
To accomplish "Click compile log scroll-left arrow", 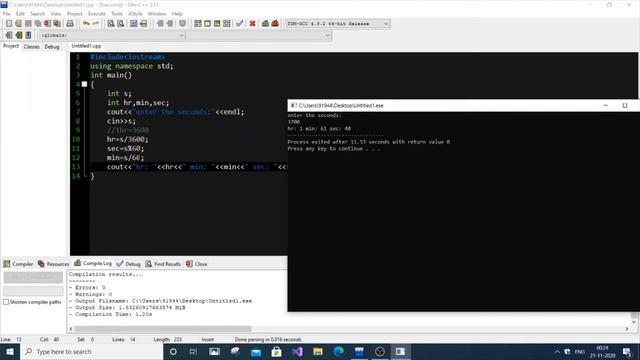I will (71, 329).
